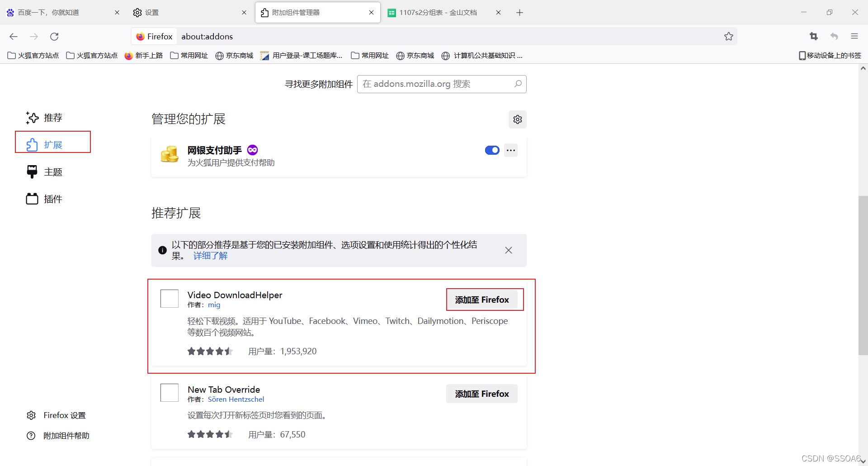Add Video DownloadHelper to Firefox

pos(482,300)
